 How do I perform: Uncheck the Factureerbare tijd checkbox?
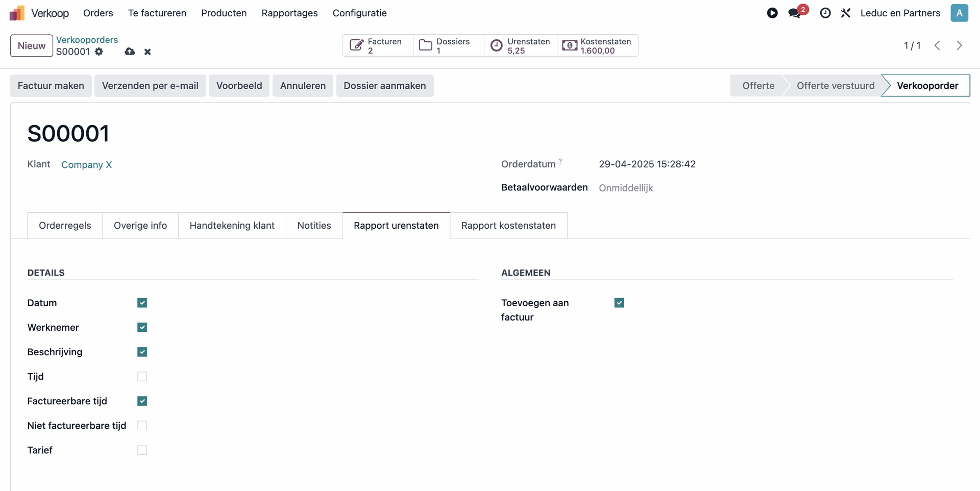coord(142,401)
